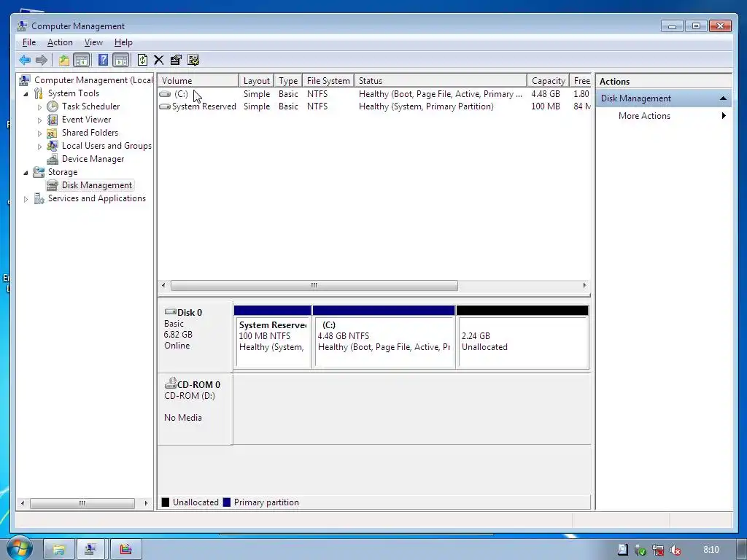Open the Action menu

click(60, 42)
